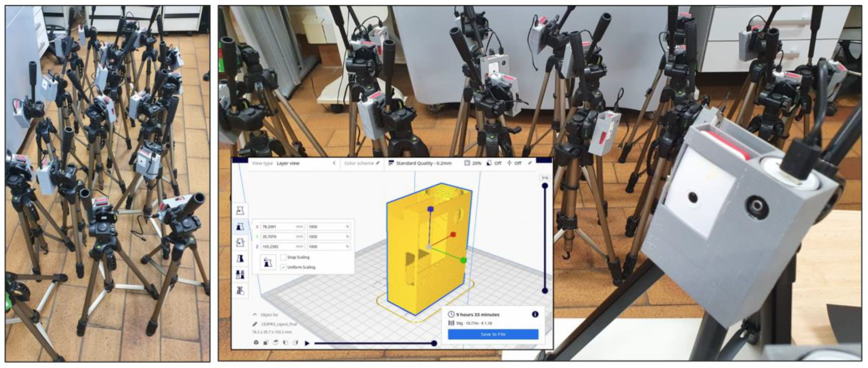Open the Per Model Settings tool
The image size is (868, 368).
tap(240, 275)
